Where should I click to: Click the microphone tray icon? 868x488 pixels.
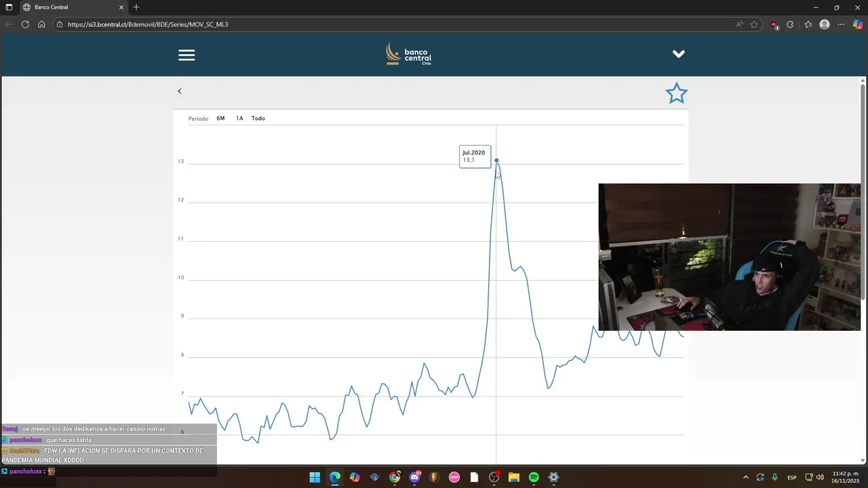click(775, 477)
